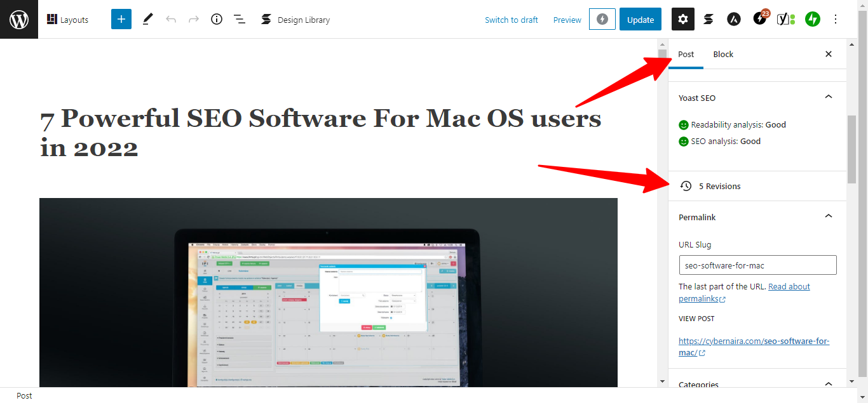The image size is (868, 403).
Task: Click the Preview link
Action: 567,20
